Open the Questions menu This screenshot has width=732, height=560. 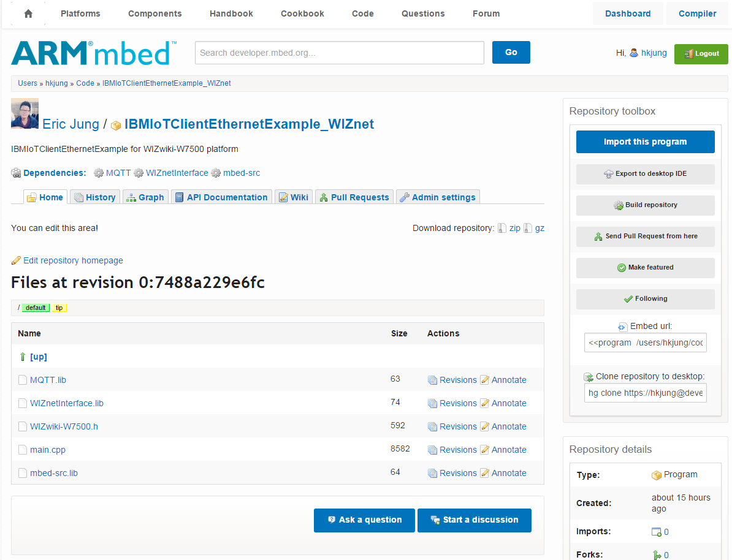point(423,13)
